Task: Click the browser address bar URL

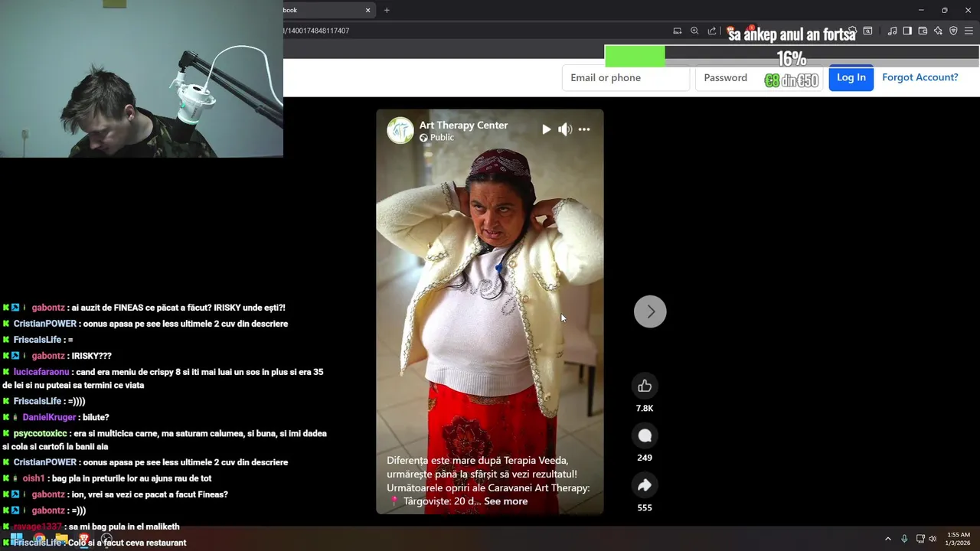Action: pos(318,31)
